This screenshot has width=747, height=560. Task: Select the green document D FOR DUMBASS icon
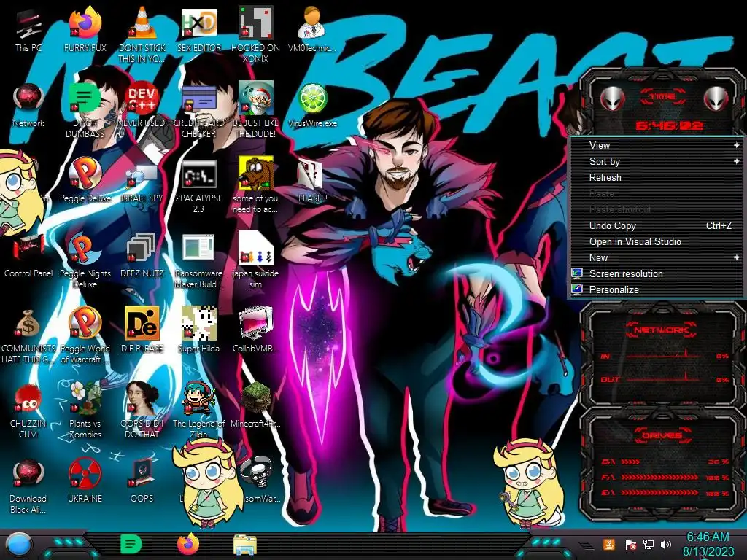tap(85, 99)
